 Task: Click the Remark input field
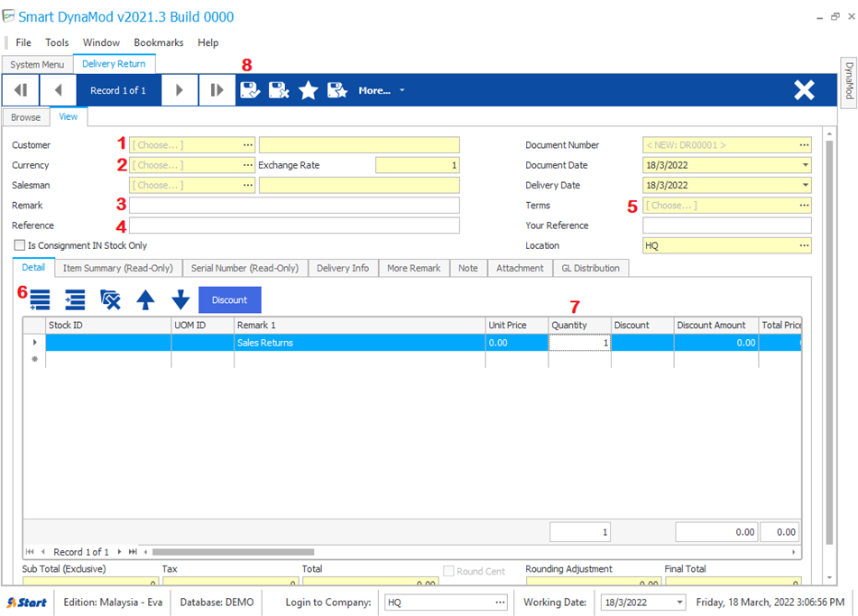pos(294,206)
